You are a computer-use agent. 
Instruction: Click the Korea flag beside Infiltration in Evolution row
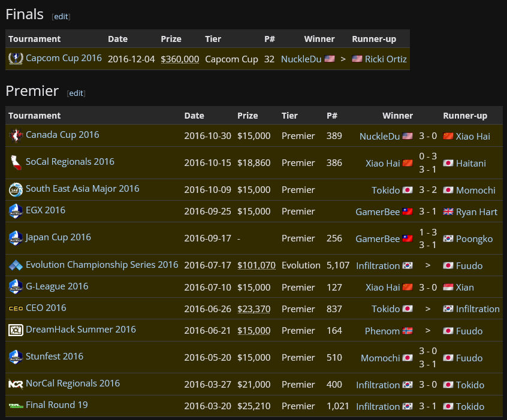(408, 265)
